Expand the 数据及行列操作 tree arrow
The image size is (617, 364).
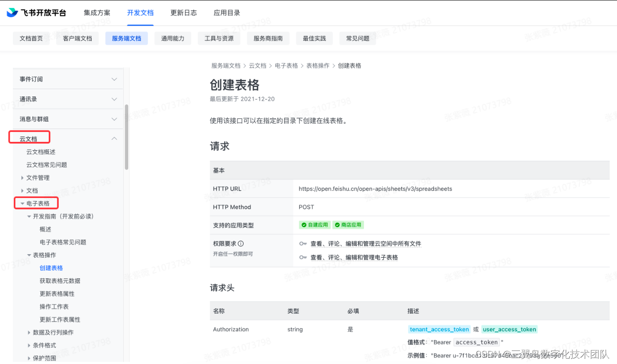29,332
